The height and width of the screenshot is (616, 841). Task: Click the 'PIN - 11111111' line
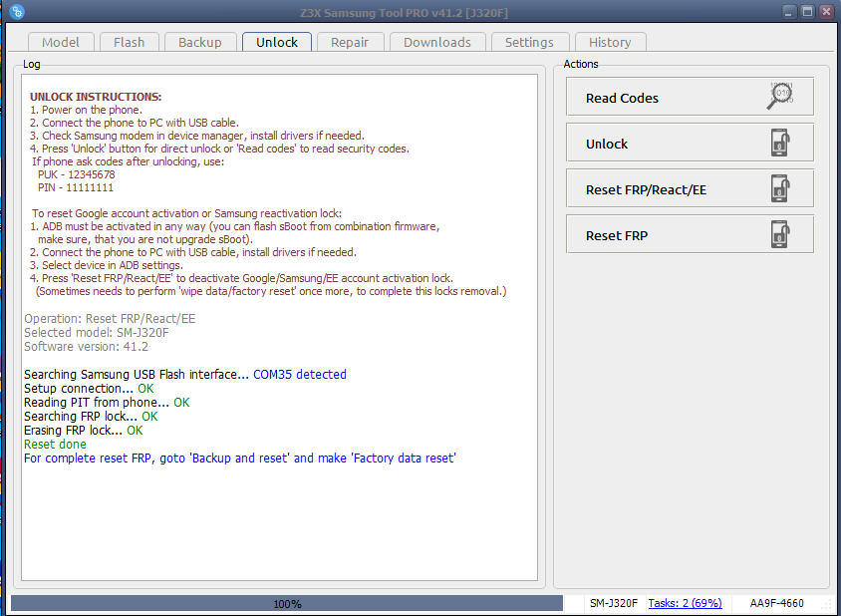point(76,187)
